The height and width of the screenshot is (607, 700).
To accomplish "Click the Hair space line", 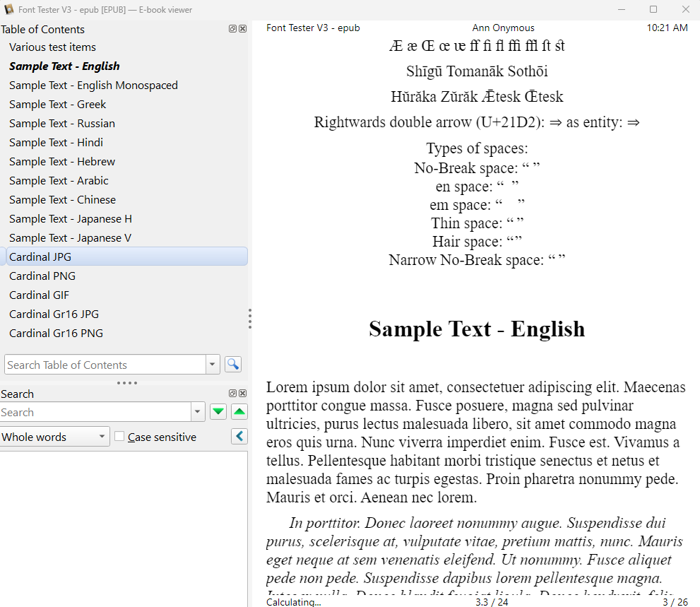I will point(477,241).
